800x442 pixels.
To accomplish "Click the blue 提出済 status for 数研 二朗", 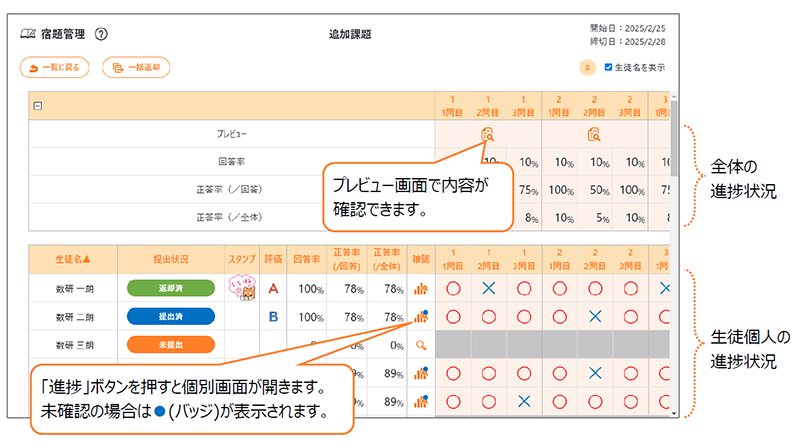I will 171,317.
